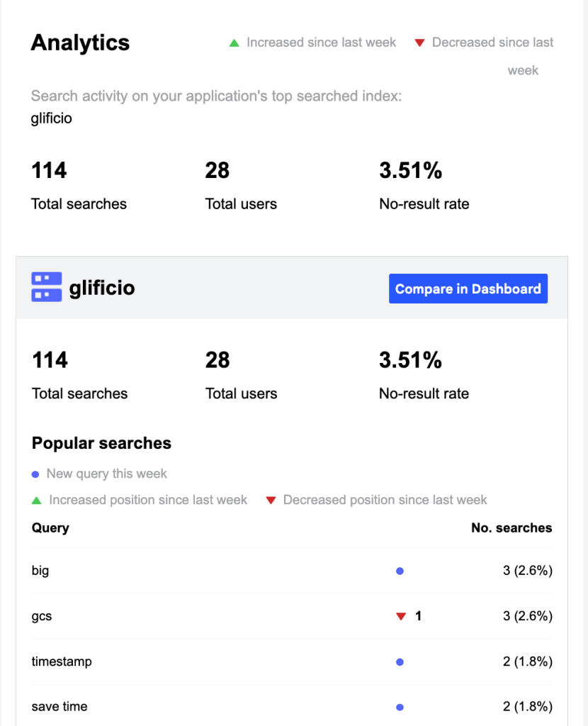The width and height of the screenshot is (588, 726).
Task: Click the No. searches column header
Action: coord(511,528)
